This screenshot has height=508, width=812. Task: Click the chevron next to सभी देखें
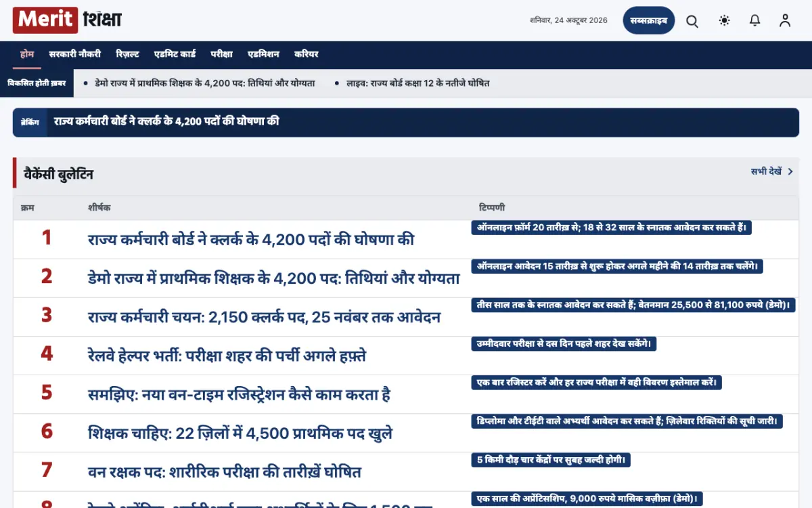pyautogui.click(x=790, y=172)
